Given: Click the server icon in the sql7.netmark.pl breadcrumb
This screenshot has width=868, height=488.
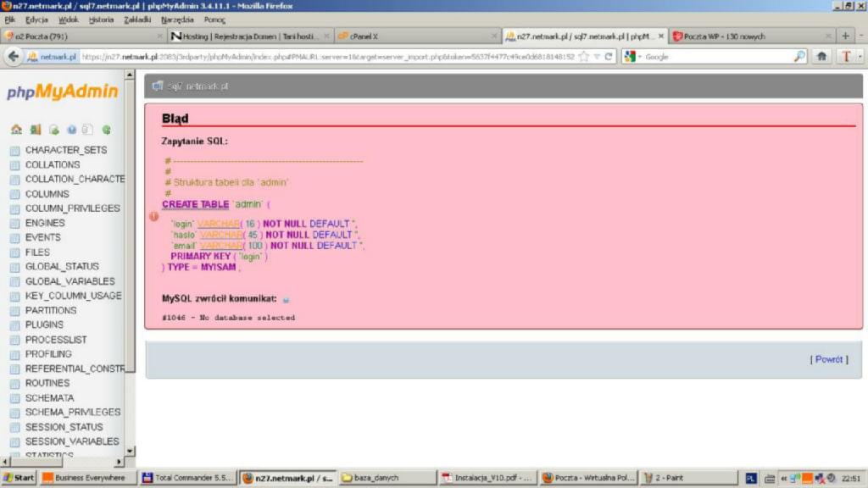Looking at the screenshot, I should click(157, 86).
